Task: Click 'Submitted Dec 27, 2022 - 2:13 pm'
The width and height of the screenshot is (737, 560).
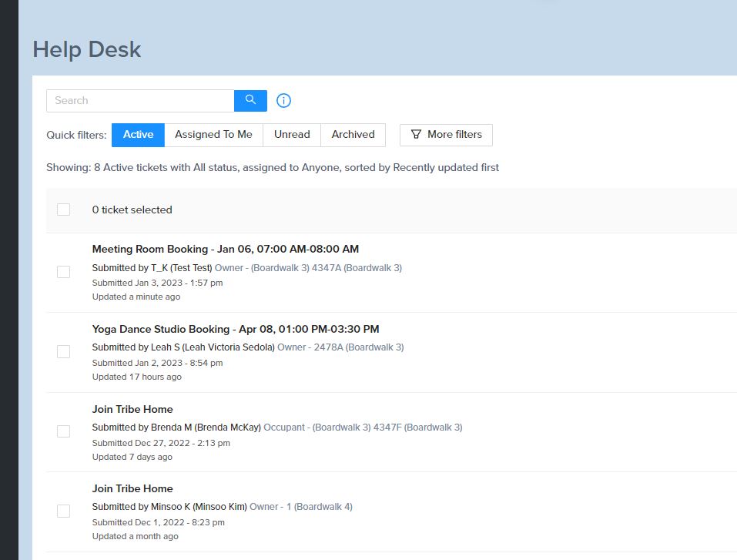Action: (161, 443)
